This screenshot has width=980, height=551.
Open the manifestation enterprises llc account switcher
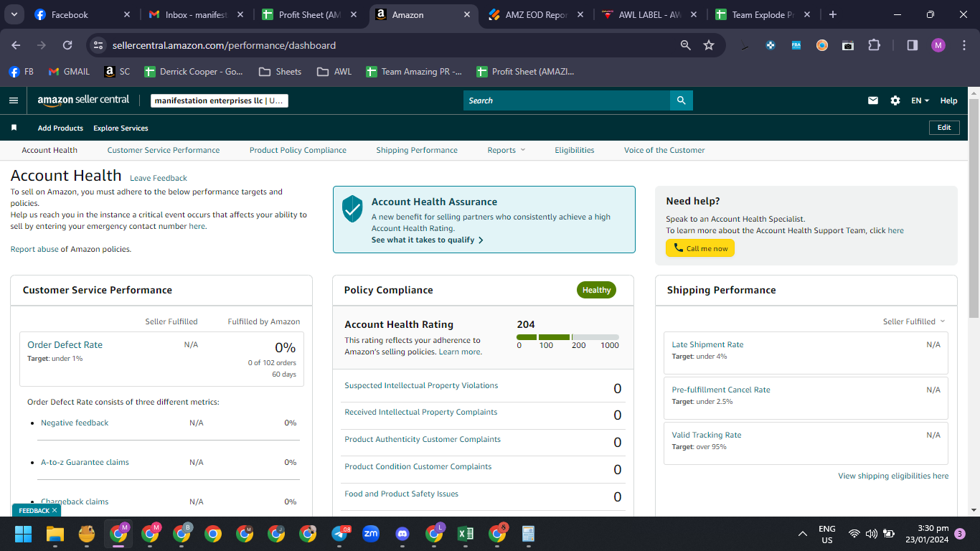click(220, 100)
